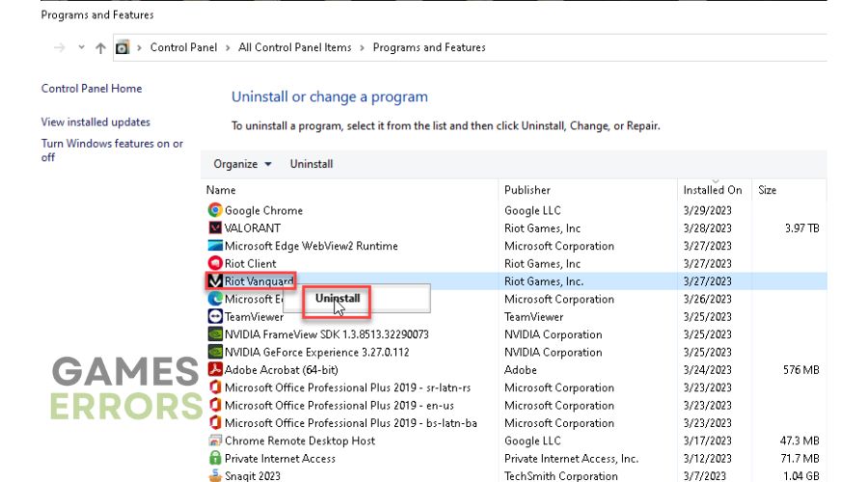868x482 pixels.
Task: Select Office Professional Plus 2019 - sr-latn-rs
Action: [x=347, y=388]
